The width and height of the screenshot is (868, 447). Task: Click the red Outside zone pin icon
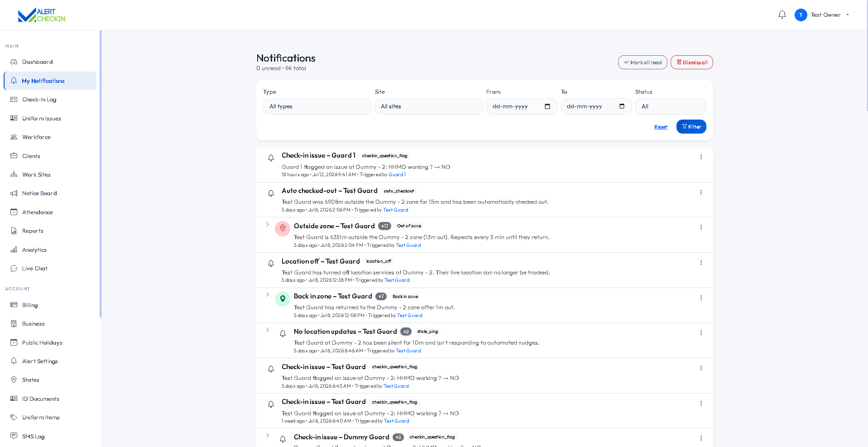[283, 228]
